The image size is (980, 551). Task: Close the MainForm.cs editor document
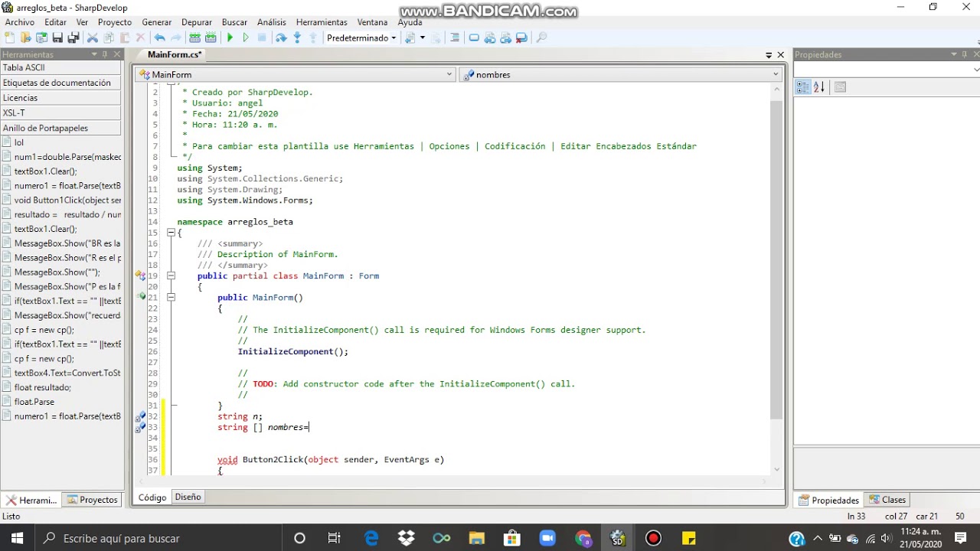tap(781, 55)
